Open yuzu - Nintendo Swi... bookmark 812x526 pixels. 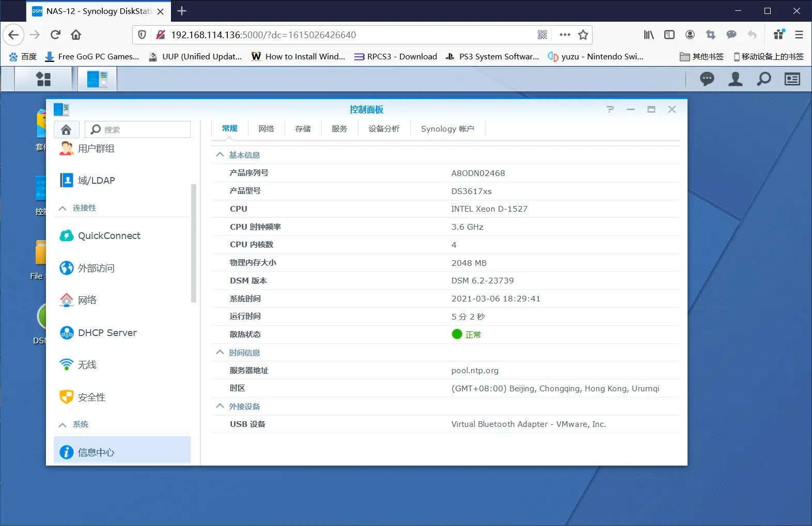point(596,57)
